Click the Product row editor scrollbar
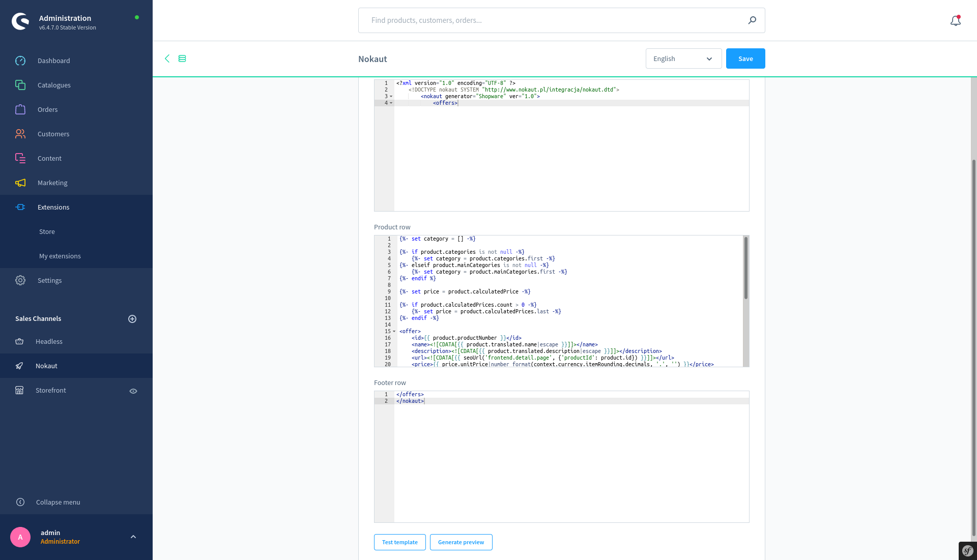The image size is (977, 560). (x=746, y=268)
